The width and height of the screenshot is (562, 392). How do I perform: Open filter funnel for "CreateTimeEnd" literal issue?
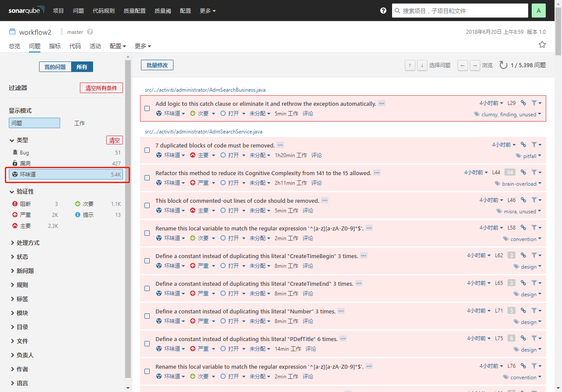[x=536, y=283]
